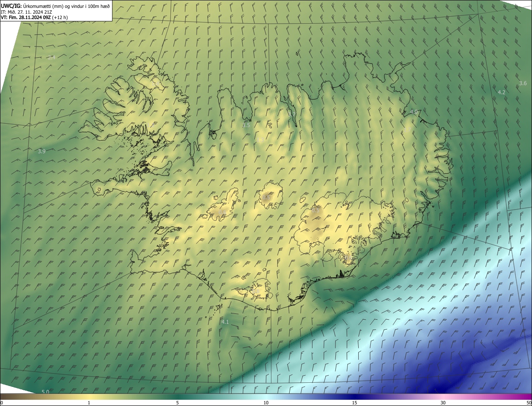Click the 4.0 value label on the map
The width and height of the screenshot is (532, 406).
(414, 112)
